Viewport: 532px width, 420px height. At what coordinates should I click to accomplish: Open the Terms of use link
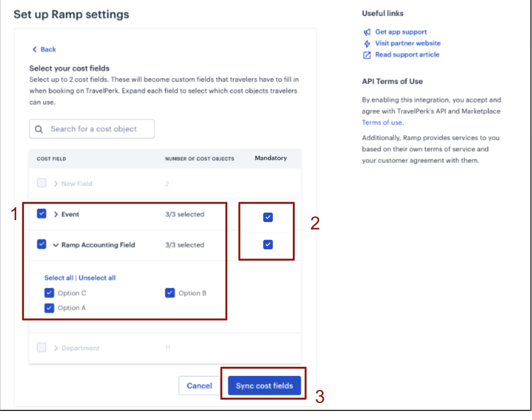point(382,123)
